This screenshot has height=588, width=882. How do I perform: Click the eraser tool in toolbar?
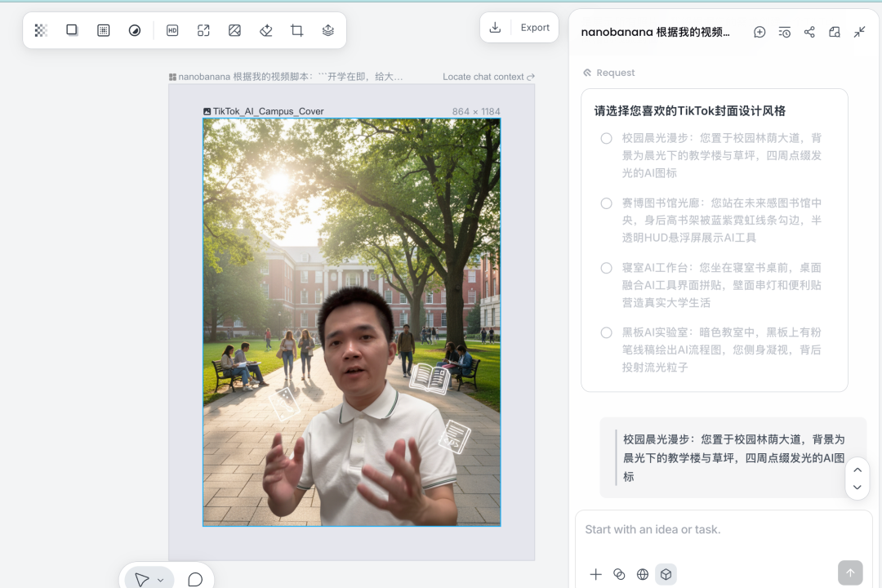click(265, 30)
